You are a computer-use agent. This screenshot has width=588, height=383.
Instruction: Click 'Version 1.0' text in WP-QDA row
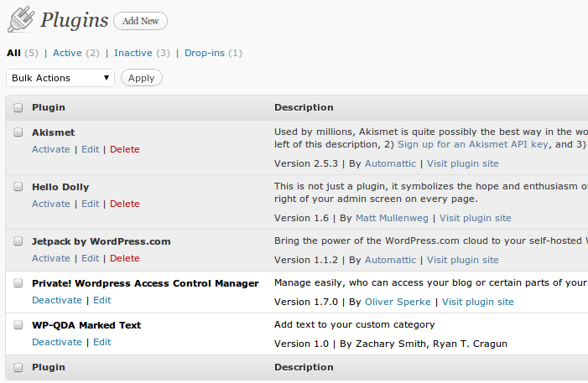[301, 344]
